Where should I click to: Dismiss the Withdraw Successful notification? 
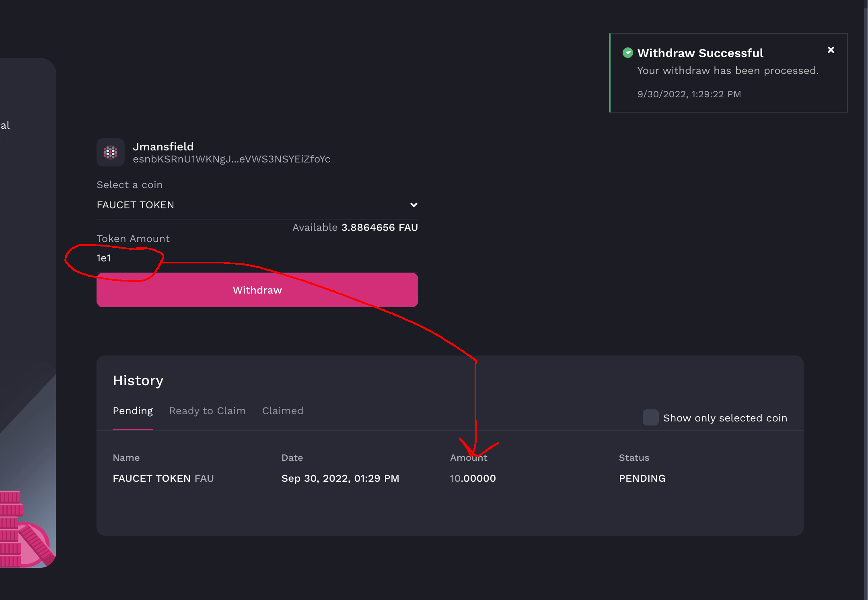point(831,49)
